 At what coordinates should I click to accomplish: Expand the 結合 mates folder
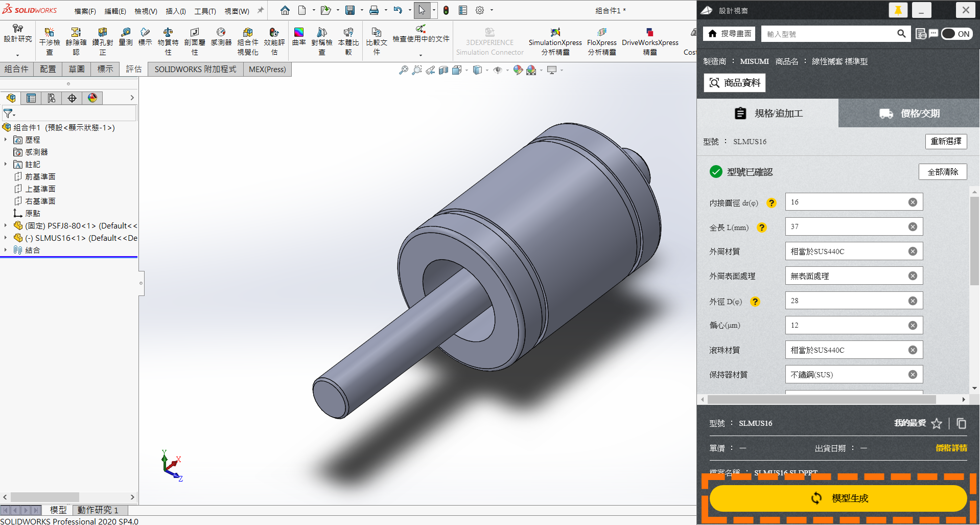tap(6, 250)
